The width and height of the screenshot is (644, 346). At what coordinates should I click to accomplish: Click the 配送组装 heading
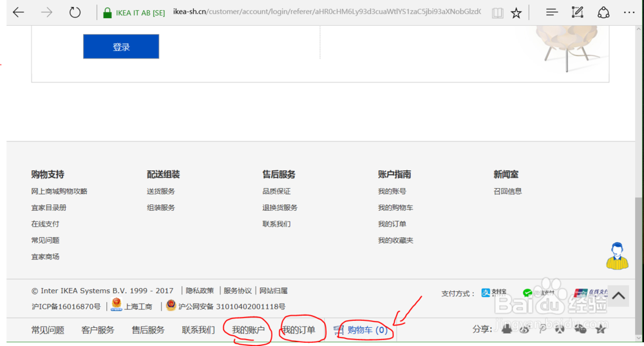(x=164, y=174)
